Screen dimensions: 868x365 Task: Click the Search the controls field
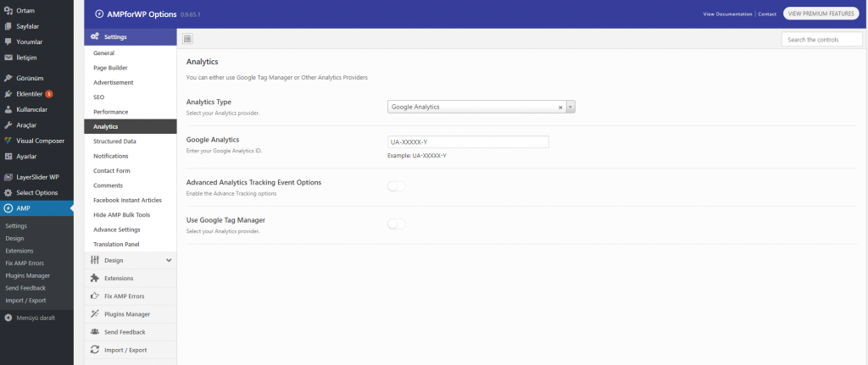(822, 39)
